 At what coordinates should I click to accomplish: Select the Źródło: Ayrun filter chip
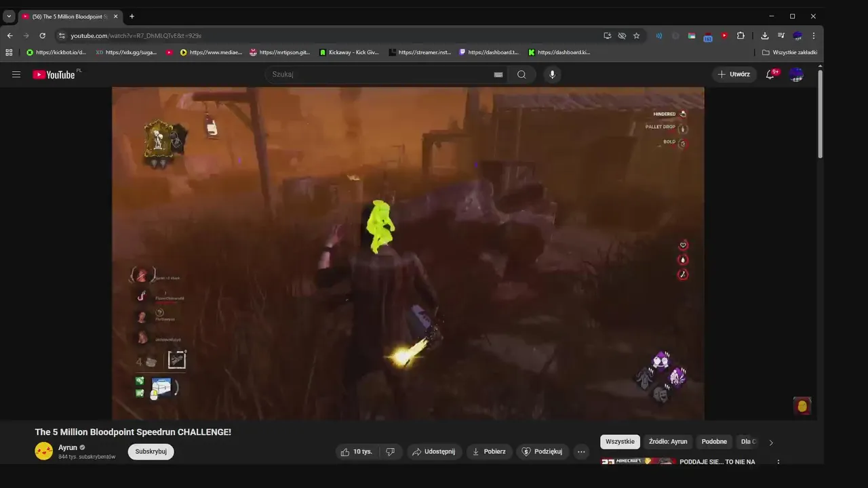(x=668, y=442)
